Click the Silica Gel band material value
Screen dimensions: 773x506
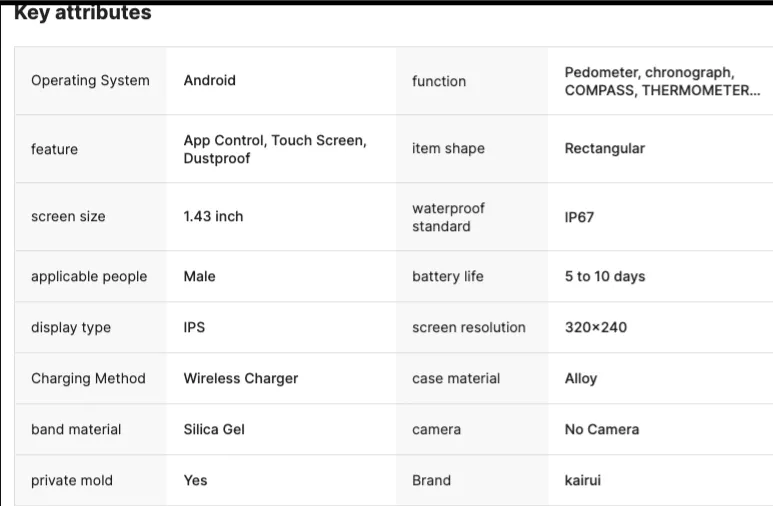(214, 430)
